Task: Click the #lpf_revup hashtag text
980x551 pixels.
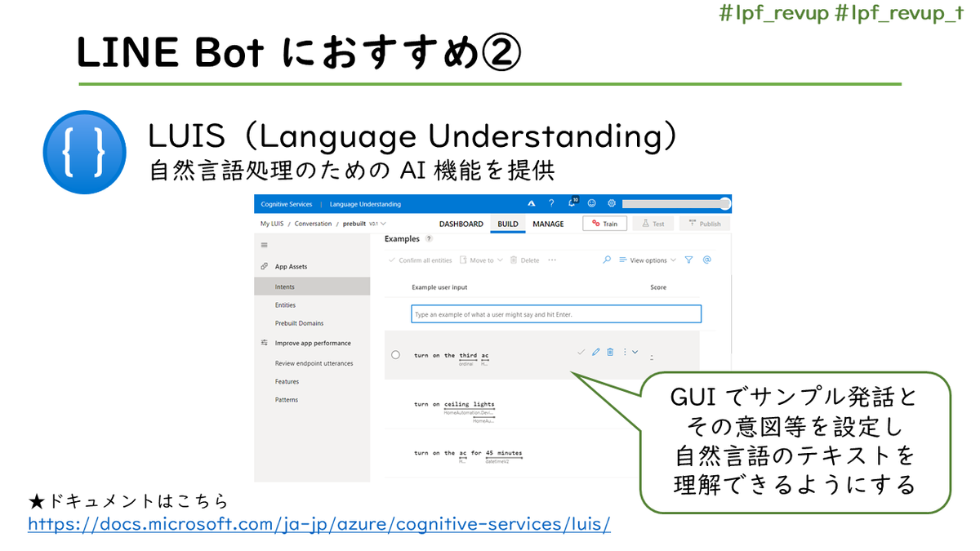Action: [x=775, y=16]
